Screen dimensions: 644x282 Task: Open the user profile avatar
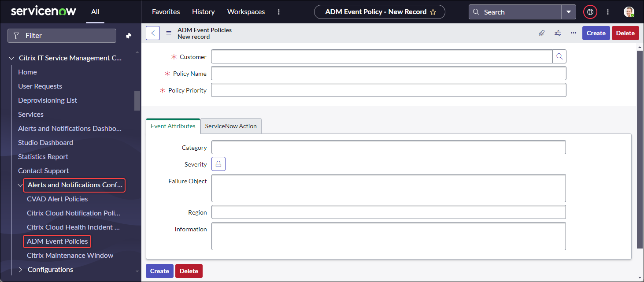(x=629, y=12)
